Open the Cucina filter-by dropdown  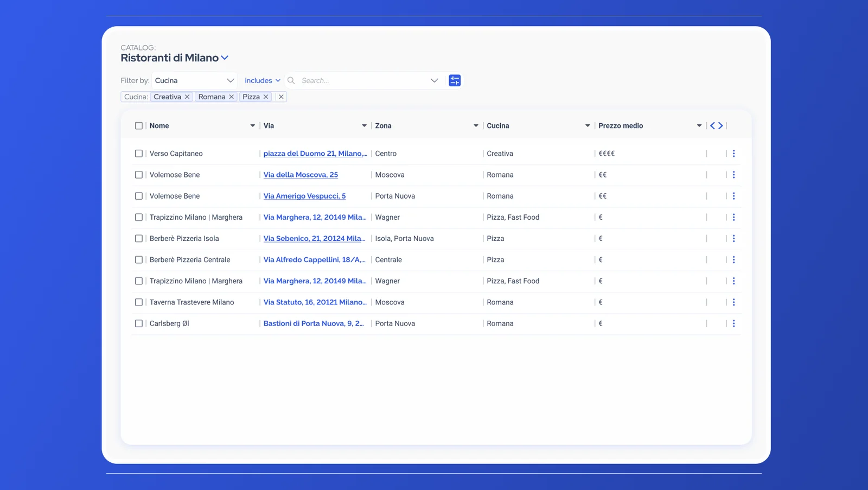tap(194, 80)
